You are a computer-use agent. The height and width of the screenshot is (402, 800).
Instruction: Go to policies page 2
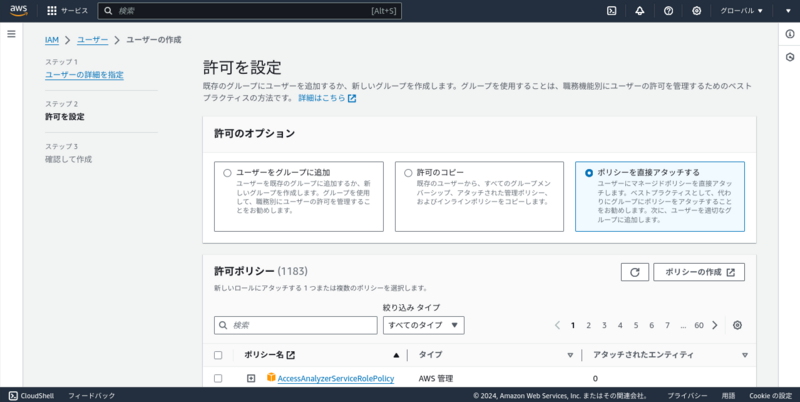[x=588, y=325]
